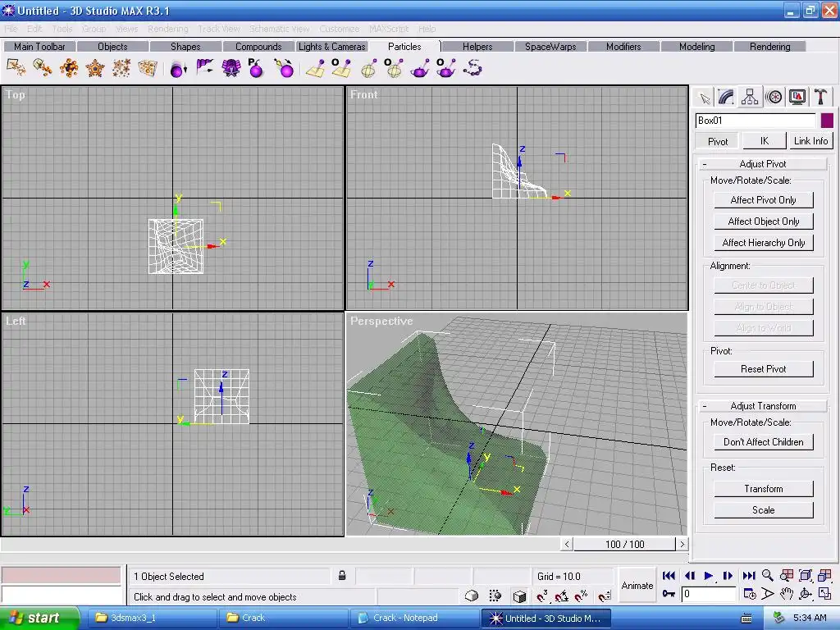Switch to the Main Toolbar tab
This screenshot has height=630, width=840.
[39, 47]
